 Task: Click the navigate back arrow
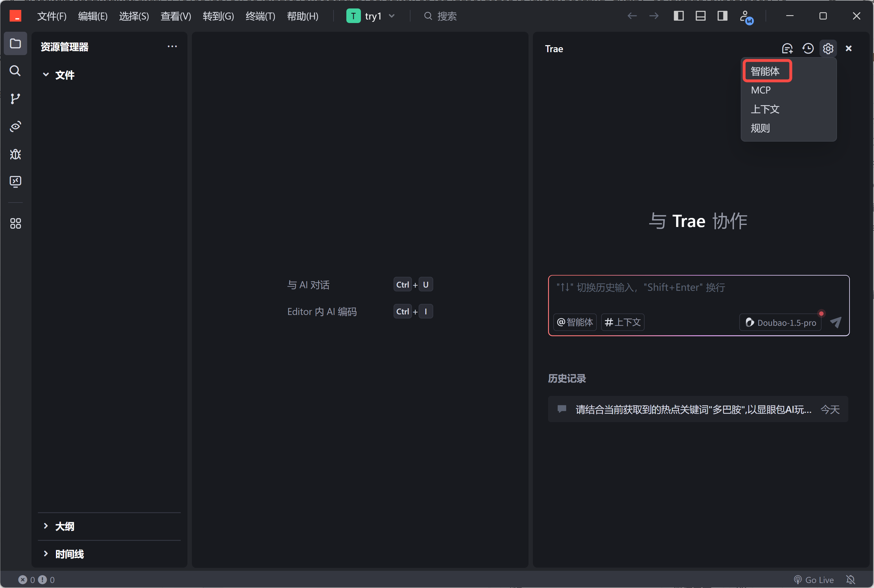(632, 16)
